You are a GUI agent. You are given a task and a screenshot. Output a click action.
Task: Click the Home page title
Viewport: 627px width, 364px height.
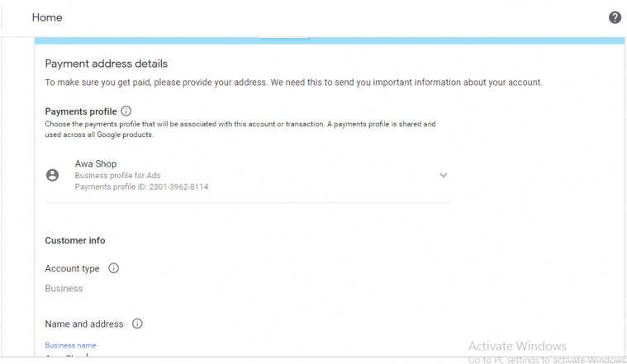click(x=47, y=17)
